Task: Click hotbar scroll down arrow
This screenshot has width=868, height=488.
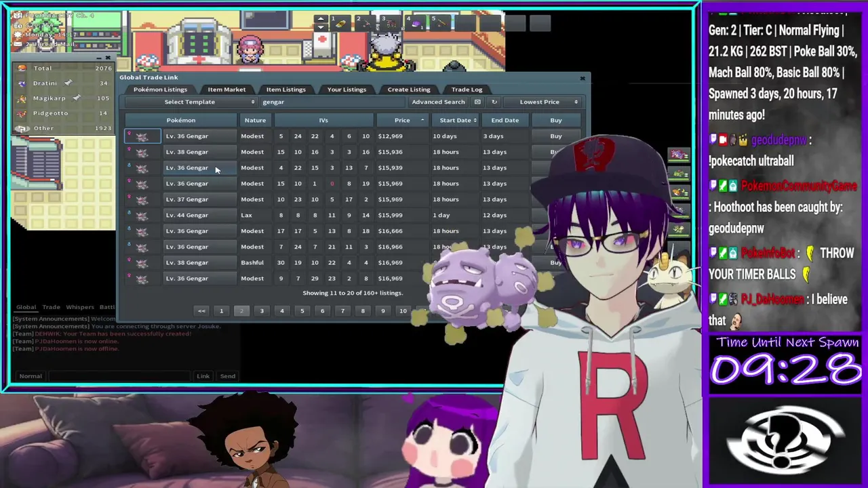Action: point(321,28)
